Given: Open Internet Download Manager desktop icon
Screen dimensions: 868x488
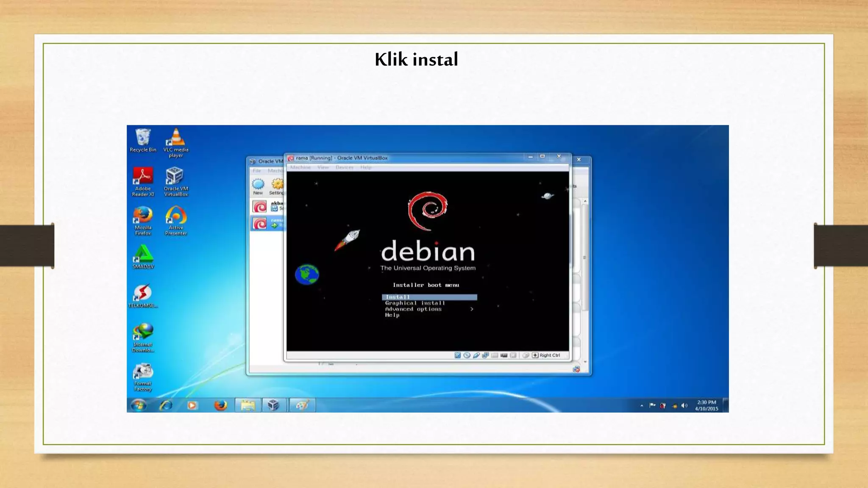Looking at the screenshot, I should [x=143, y=338].
